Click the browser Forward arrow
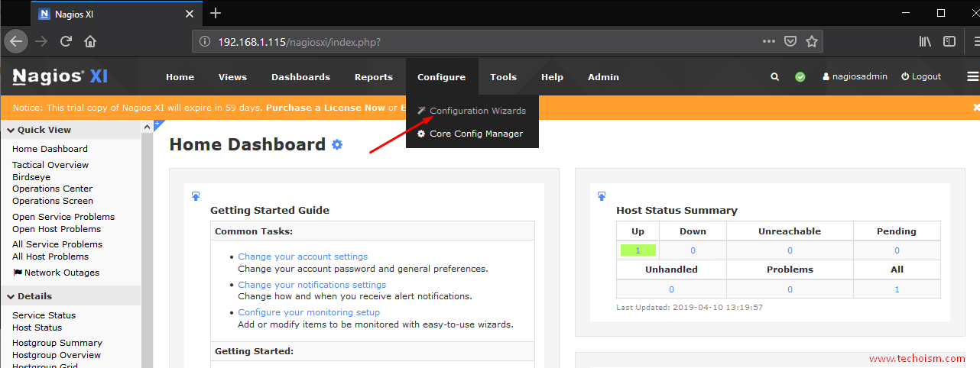 41,41
